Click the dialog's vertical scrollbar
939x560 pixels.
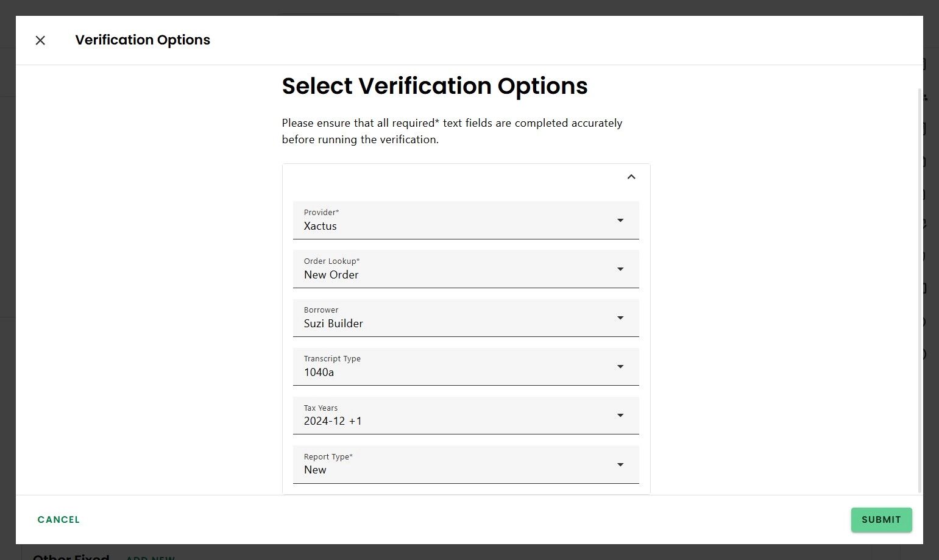pyautogui.click(x=920, y=289)
